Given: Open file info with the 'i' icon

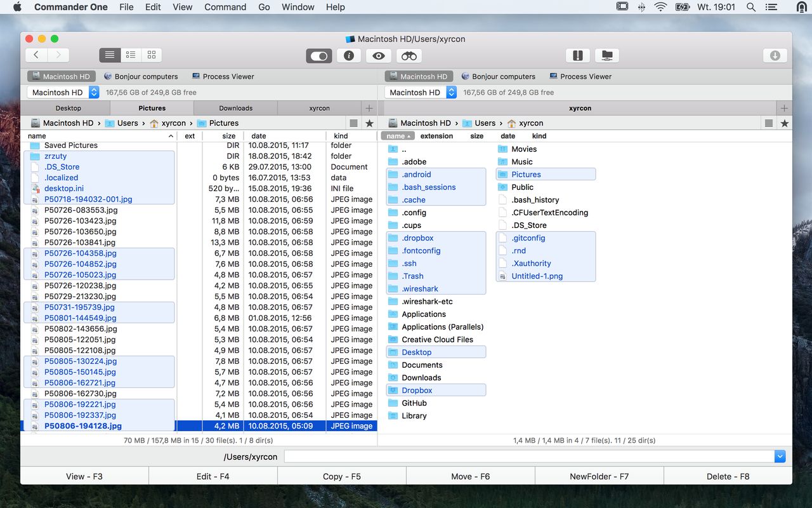Looking at the screenshot, I should (348, 56).
